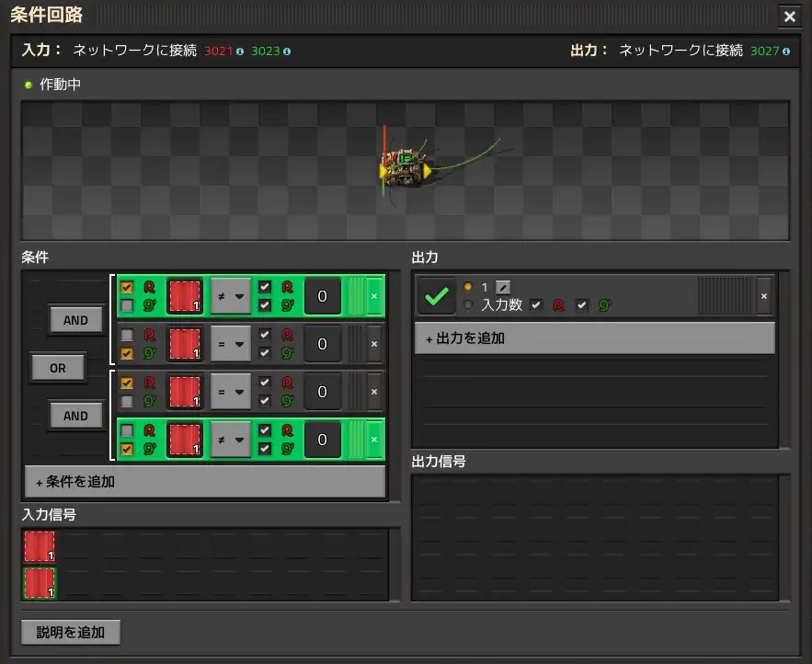Remove the output row using its X button
812x664 pixels.
tap(763, 296)
